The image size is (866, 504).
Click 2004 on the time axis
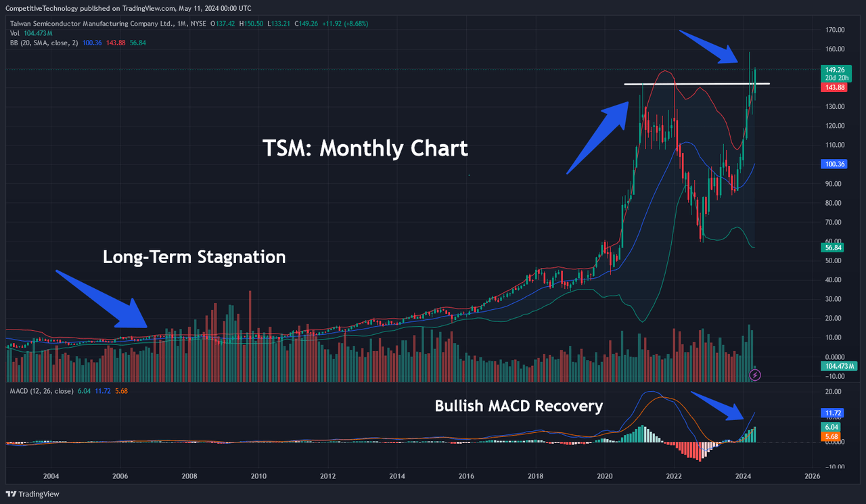point(51,476)
